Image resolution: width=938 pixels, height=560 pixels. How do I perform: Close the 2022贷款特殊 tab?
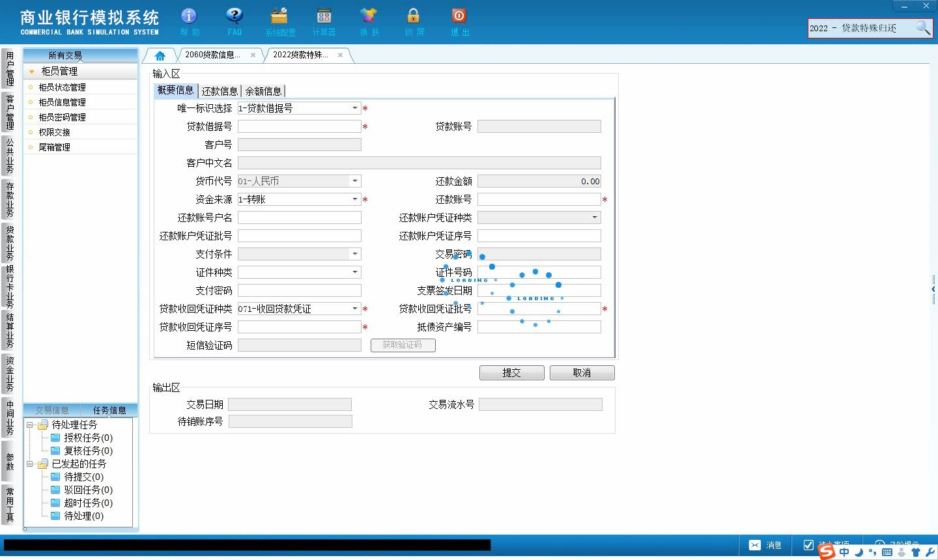(x=340, y=55)
